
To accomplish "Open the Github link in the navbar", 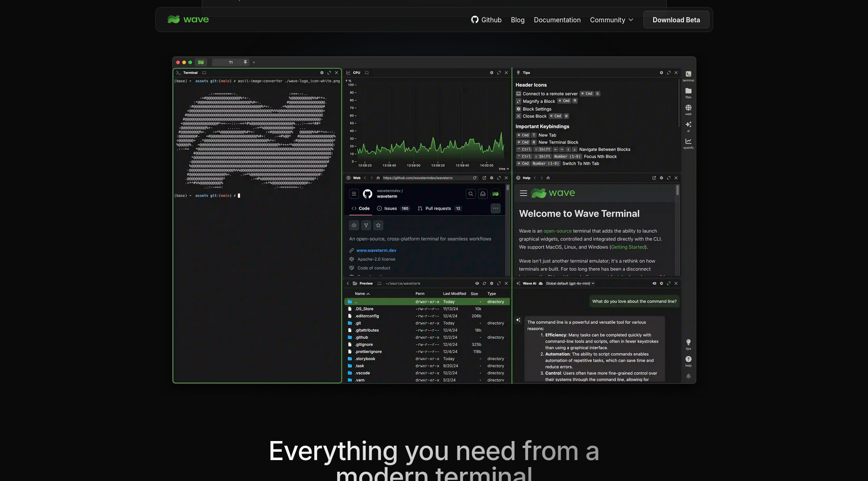I will tap(486, 20).
